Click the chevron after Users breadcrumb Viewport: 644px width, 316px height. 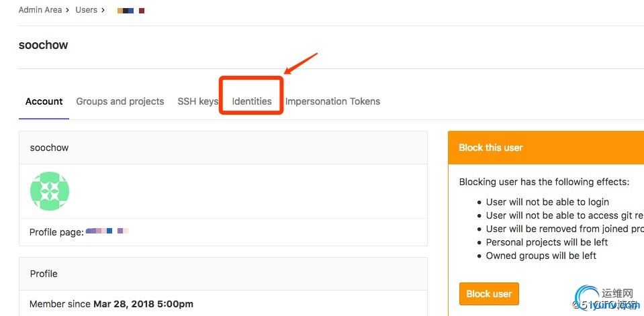pyautogui.click(x=103, y=10)
